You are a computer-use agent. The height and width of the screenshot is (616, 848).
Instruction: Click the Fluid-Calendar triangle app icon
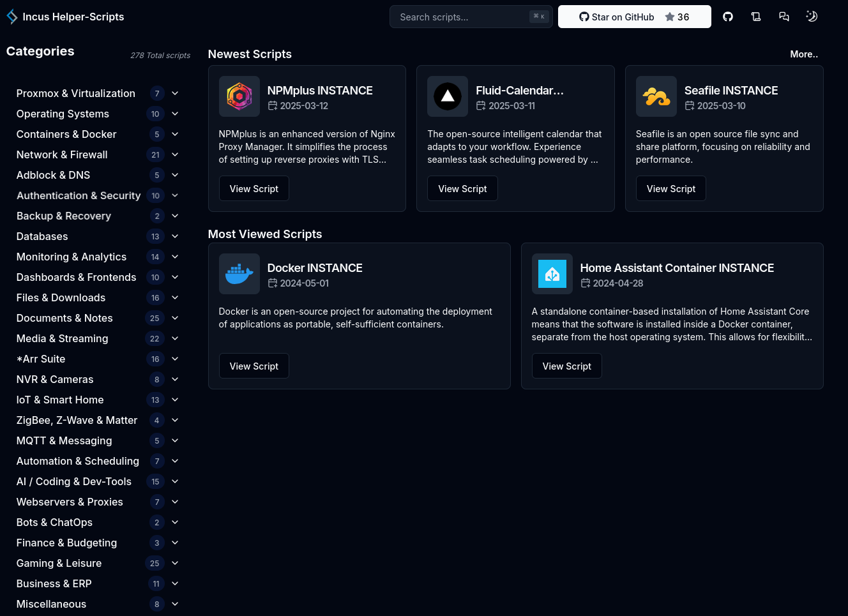448,96
